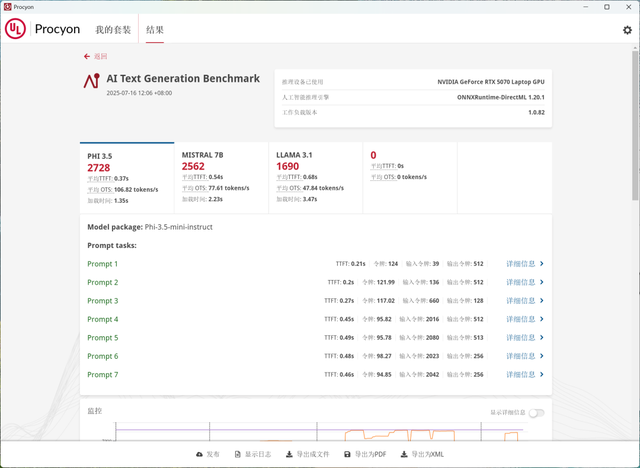Click the PHI 3.5 score 2728

[99, 168]
